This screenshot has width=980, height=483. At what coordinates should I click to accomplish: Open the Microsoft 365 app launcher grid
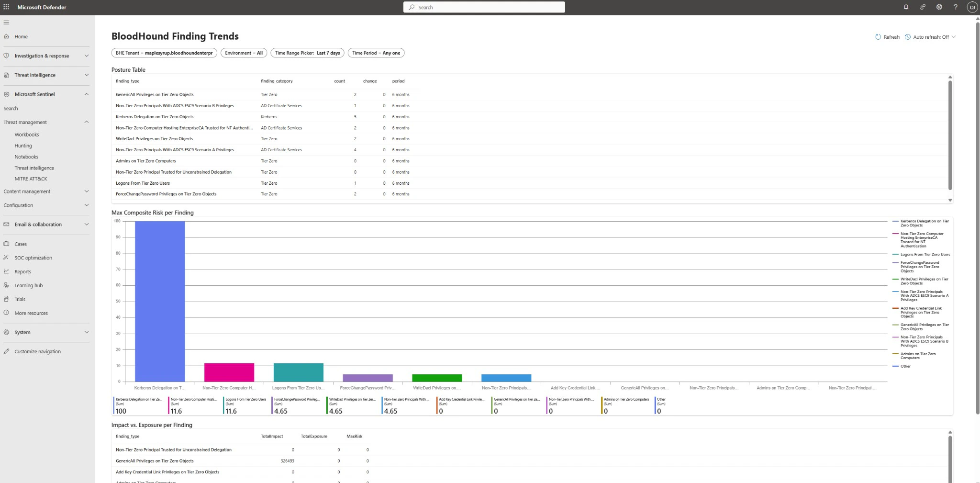tap(6, 7)
